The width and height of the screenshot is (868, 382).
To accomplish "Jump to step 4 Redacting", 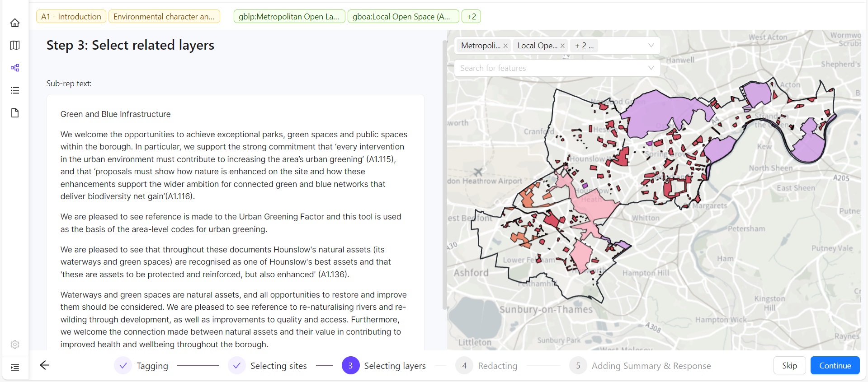I will coord(486,366).
